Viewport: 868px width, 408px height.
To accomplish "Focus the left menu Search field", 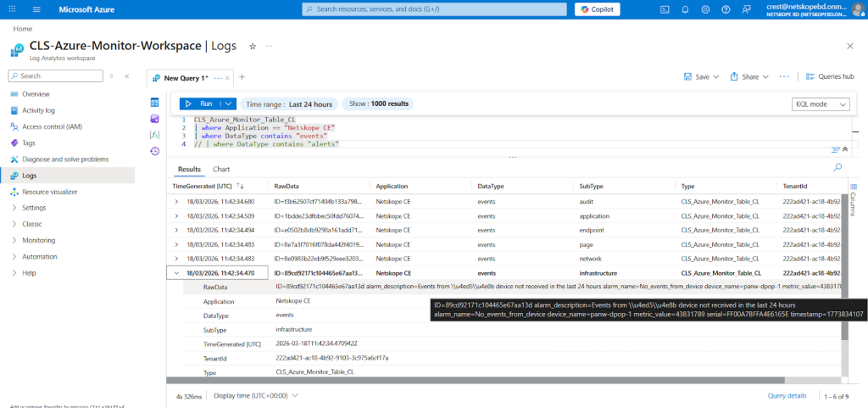I will 55,75.
